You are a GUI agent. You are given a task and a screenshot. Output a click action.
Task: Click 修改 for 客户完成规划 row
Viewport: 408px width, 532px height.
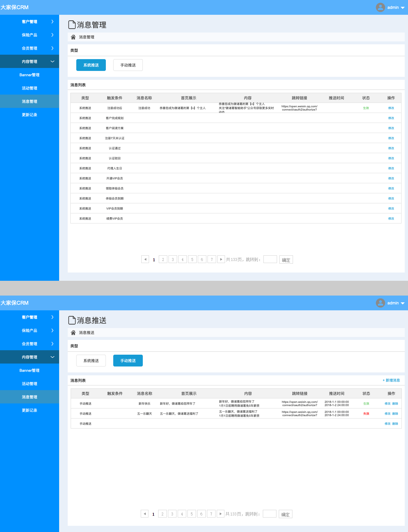pyautogui.click(x=391, y=118)
